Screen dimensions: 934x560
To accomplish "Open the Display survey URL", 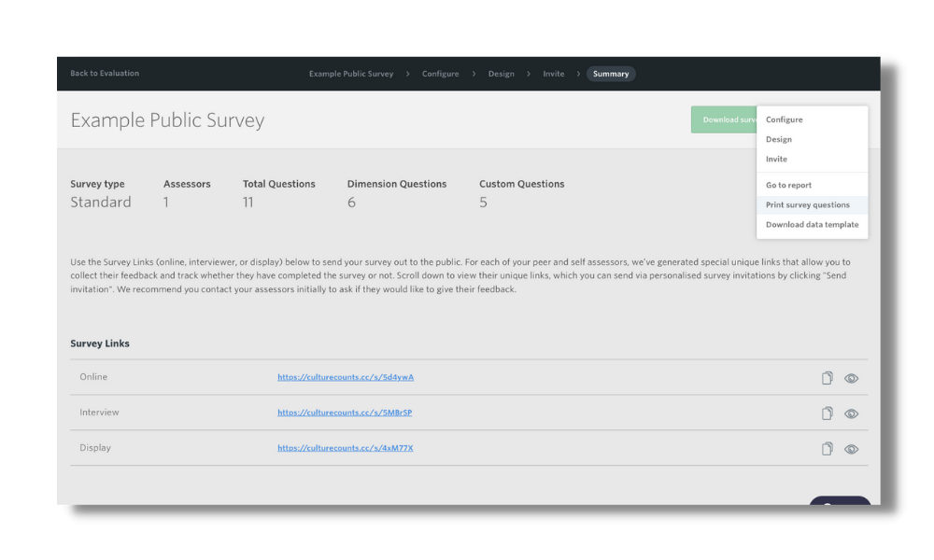I will (x=345, y=447).
